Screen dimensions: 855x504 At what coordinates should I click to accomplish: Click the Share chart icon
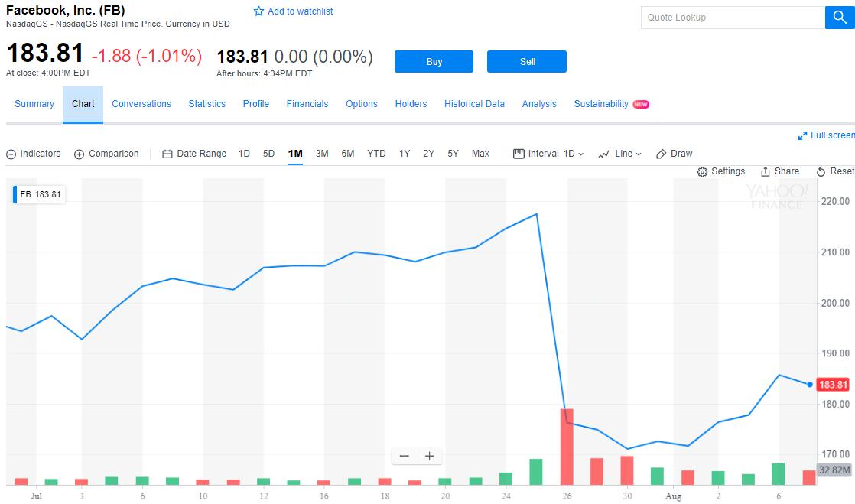pyautogui.click(x=766, y=172)
